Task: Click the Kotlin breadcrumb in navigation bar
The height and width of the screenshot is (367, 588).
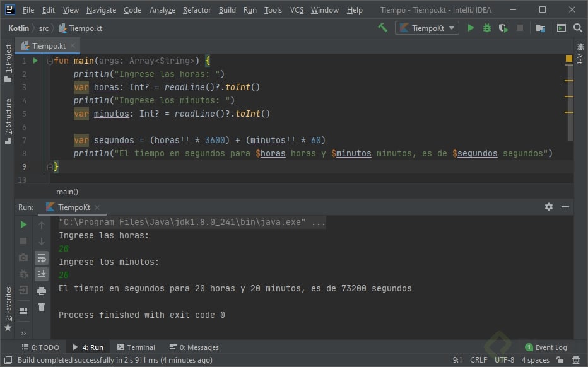Action: (x=18, y=28)
